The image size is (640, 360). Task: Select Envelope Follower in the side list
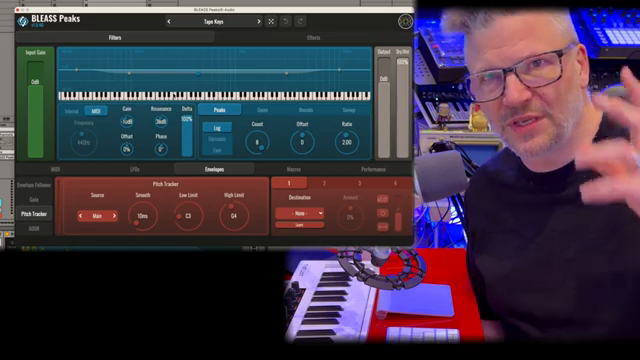click(x=34, y=185)
